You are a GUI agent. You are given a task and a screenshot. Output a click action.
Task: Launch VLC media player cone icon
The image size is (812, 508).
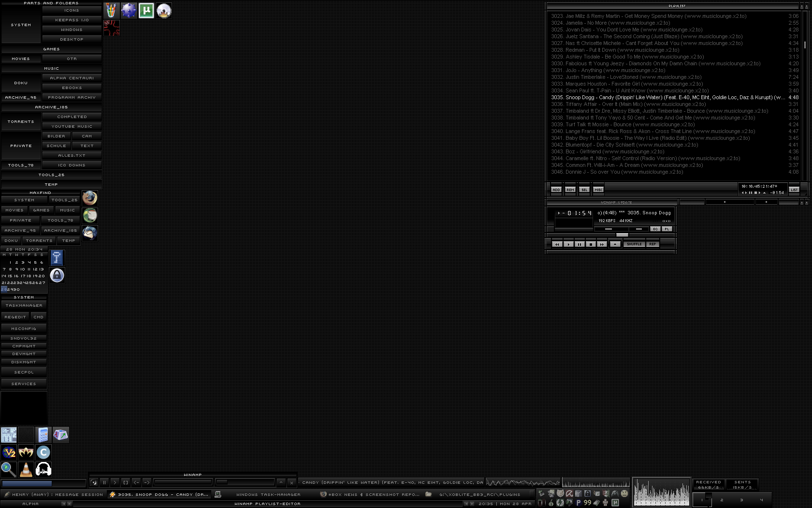[x=26, y=469]
